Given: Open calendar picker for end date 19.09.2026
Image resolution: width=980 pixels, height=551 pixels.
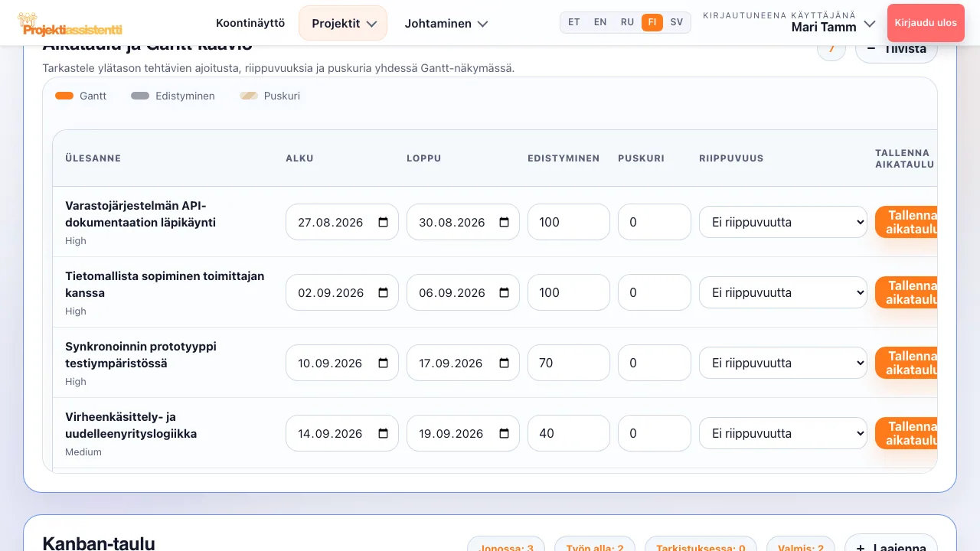Looking at the screenshot, I should click(505, 434).
